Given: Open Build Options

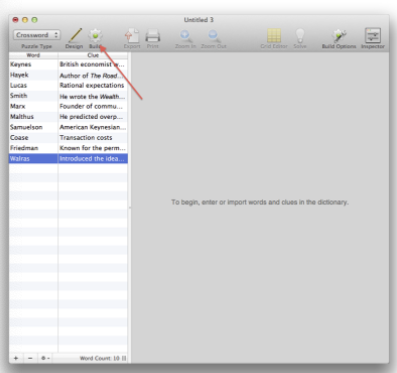Looking at the screenshot, I should [x=339, y=35].
